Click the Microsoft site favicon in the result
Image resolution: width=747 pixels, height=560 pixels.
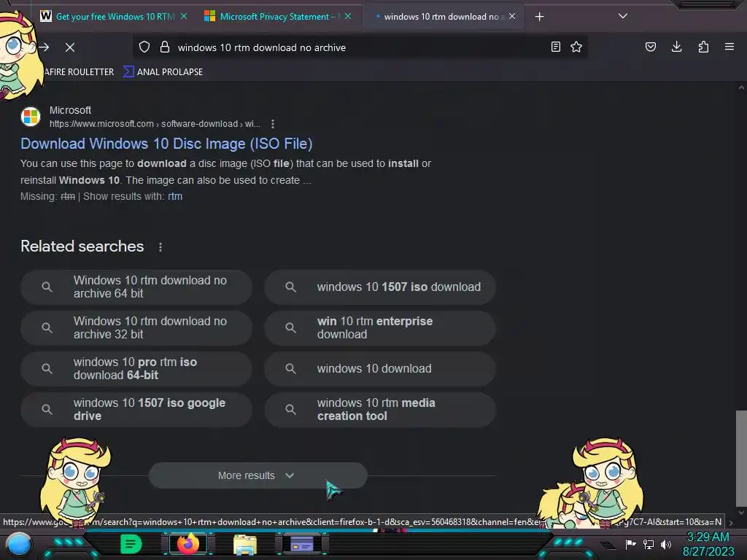31,117
